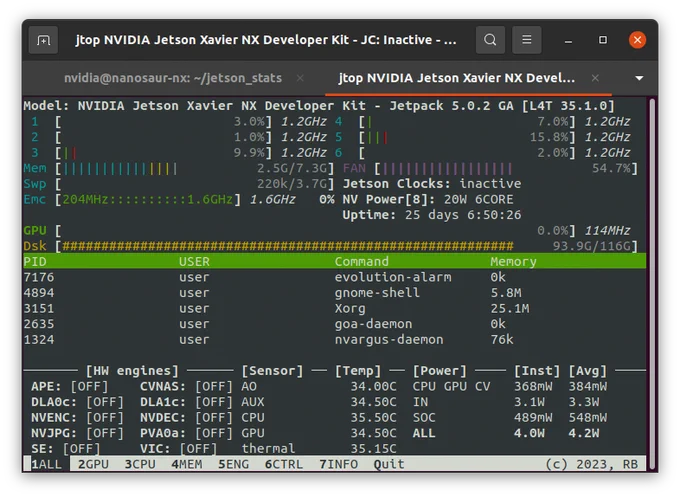
Task: Open the 4MEM page
Action: 187,464
